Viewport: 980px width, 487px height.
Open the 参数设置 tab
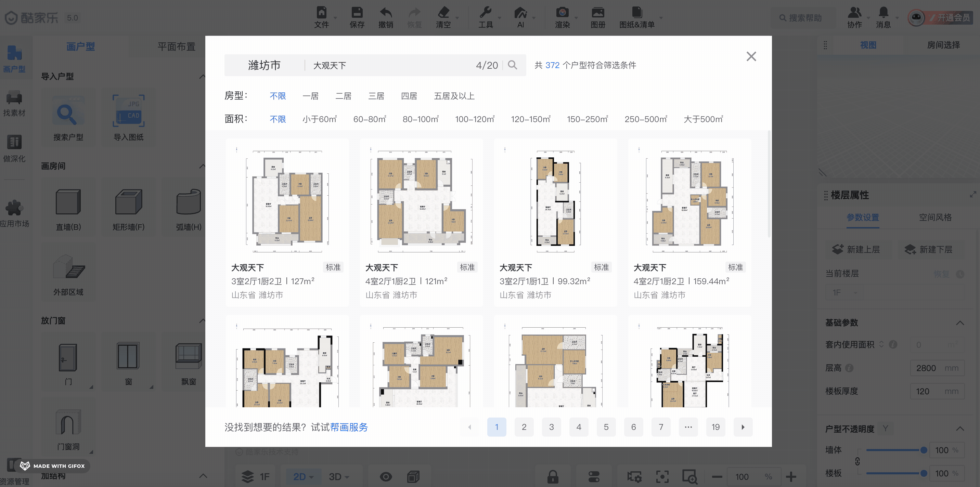tap(862, 217)
